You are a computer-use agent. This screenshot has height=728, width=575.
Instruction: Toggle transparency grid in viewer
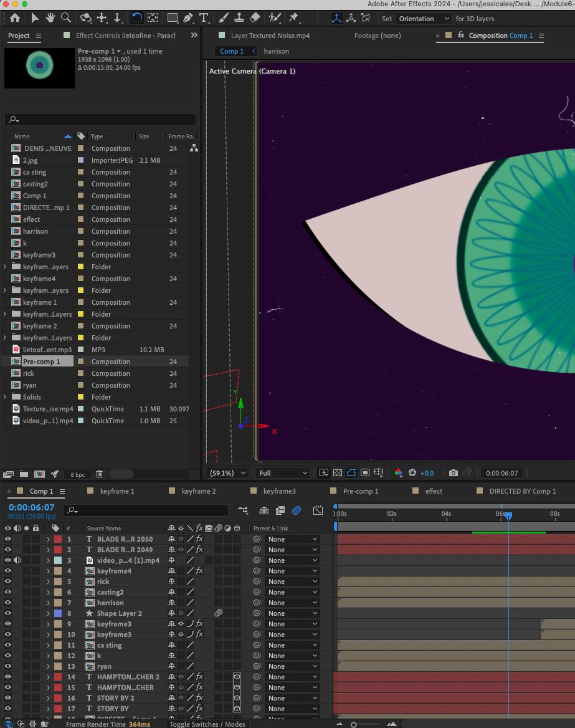pos(338,472)
